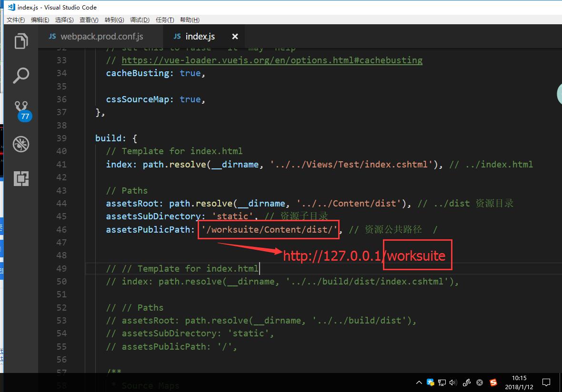The height and width of the screenshot is (392, 562).
Task: Click commented "assetsPublicPath: '/'" line
Action: tap(171, 346)
